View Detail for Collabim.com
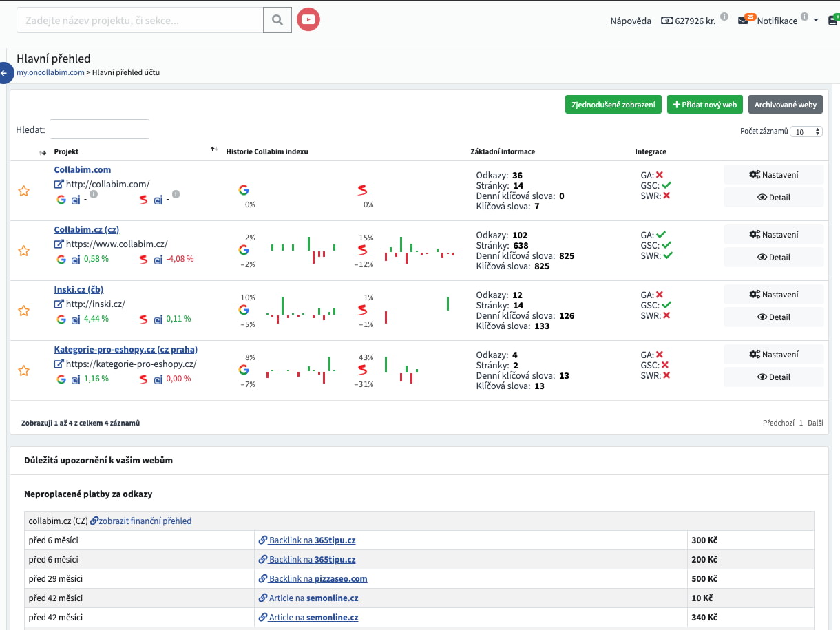The height and width of the screenshot is (630, 840). tap(774, 198)
